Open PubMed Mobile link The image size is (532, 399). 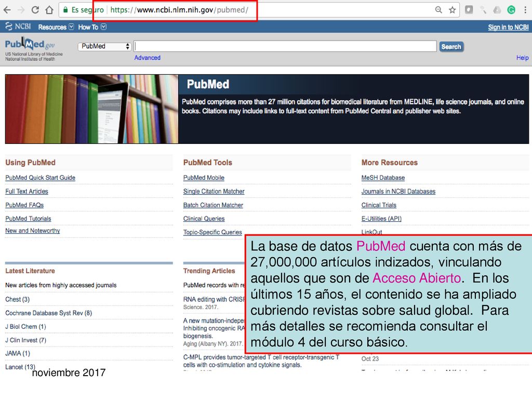[204, 178]
